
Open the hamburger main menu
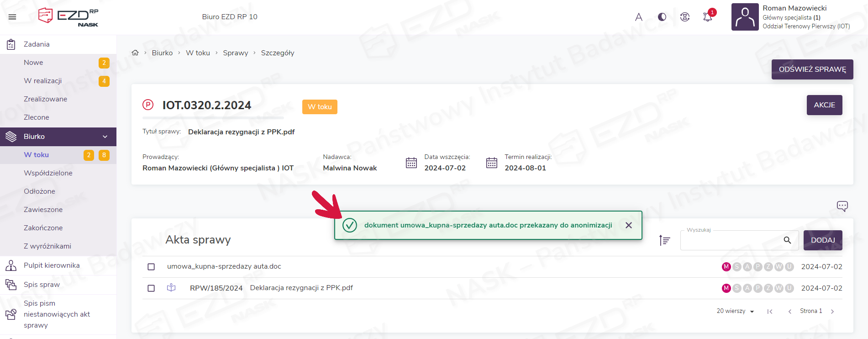pos(12,17)
